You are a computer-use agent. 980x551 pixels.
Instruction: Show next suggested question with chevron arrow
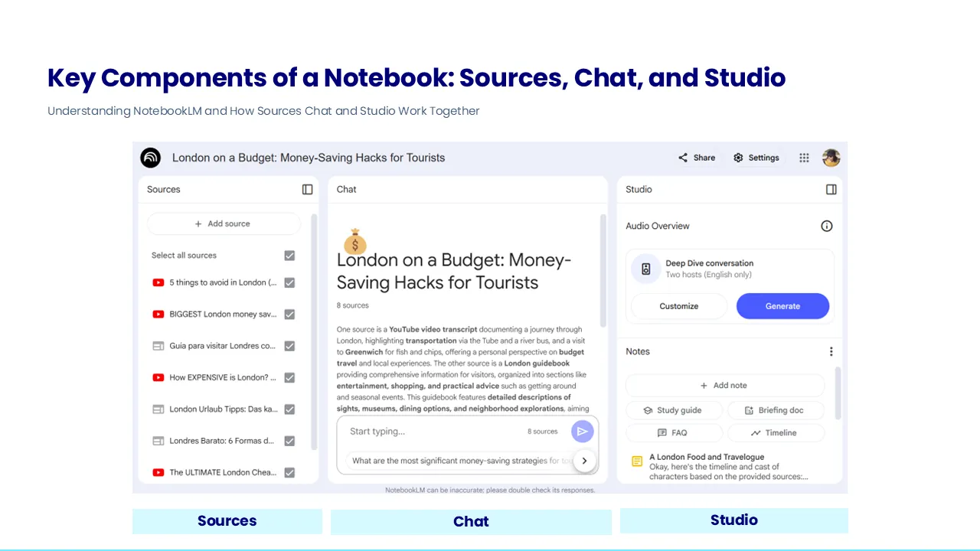point(584,461)
